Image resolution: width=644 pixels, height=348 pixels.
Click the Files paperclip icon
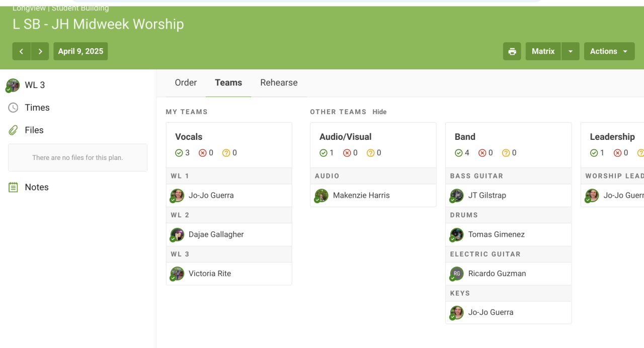pos(13,130)
